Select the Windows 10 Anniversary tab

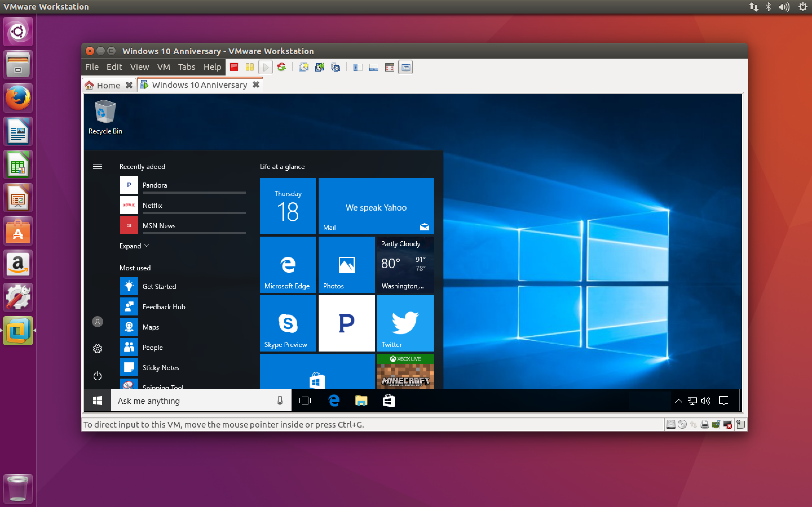coord(199,85)
